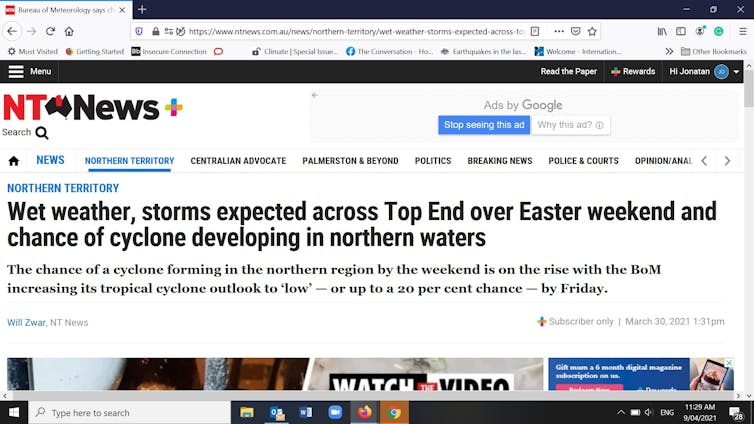This screenshot has width=754, height=424.
Task: Click the Windows taskbar search box
Action: tap(130, 412)
